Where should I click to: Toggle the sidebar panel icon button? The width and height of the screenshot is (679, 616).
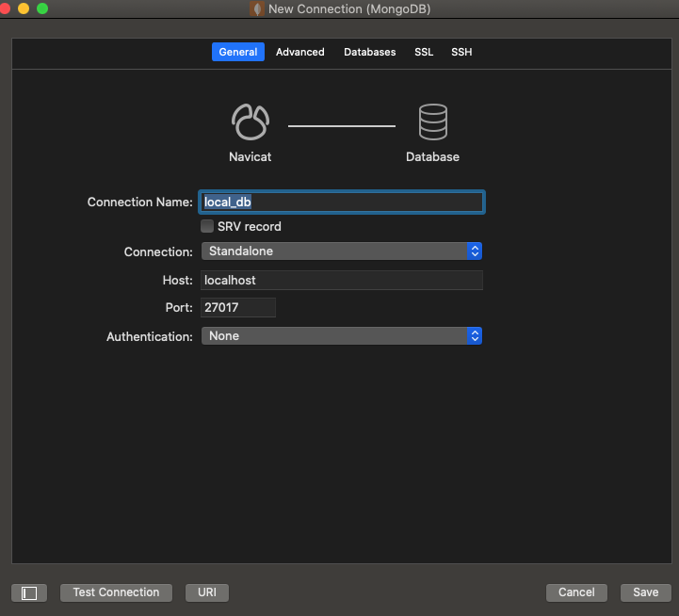[x=29, y=592]
